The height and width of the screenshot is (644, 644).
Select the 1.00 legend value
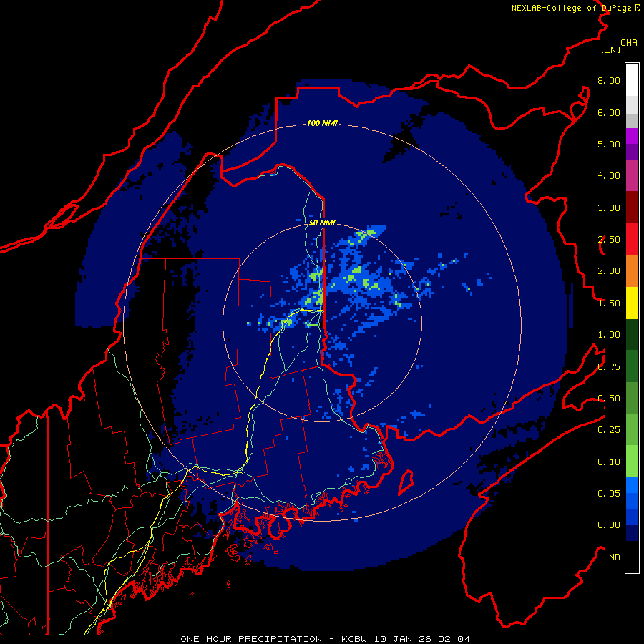tap(609, 335)
